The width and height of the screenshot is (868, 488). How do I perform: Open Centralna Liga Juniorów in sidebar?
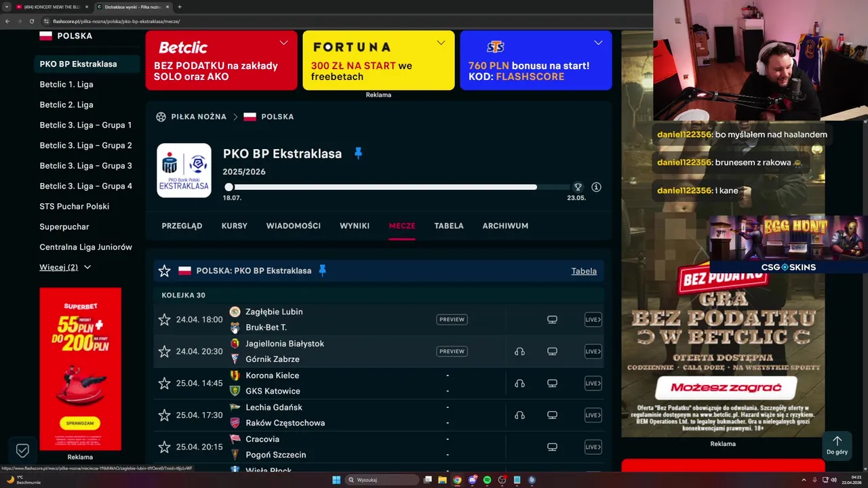click(x=85, y=247)
